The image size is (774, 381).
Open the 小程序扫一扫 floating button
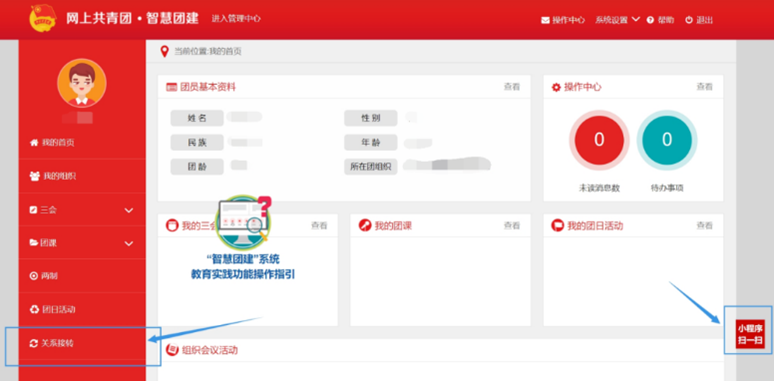coord(750,334)
